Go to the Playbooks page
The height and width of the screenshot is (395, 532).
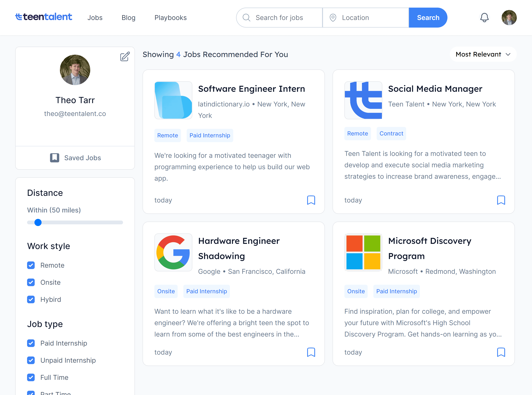pyautogui.click(x=170, y=18)
